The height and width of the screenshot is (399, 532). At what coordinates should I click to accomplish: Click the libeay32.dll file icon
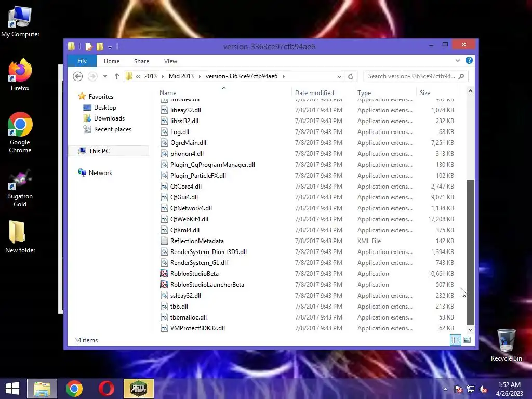point(164,110)
